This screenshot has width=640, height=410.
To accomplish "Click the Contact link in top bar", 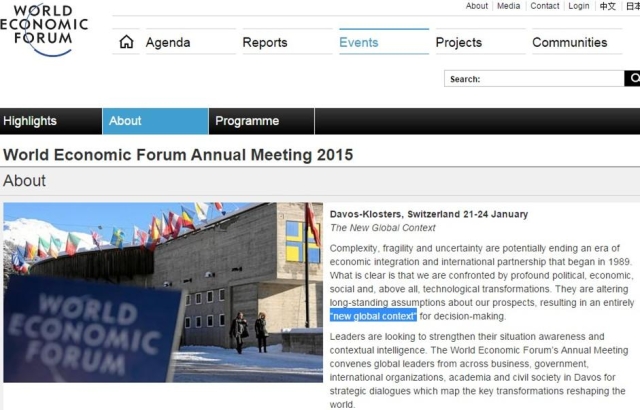I will [545, 6].
